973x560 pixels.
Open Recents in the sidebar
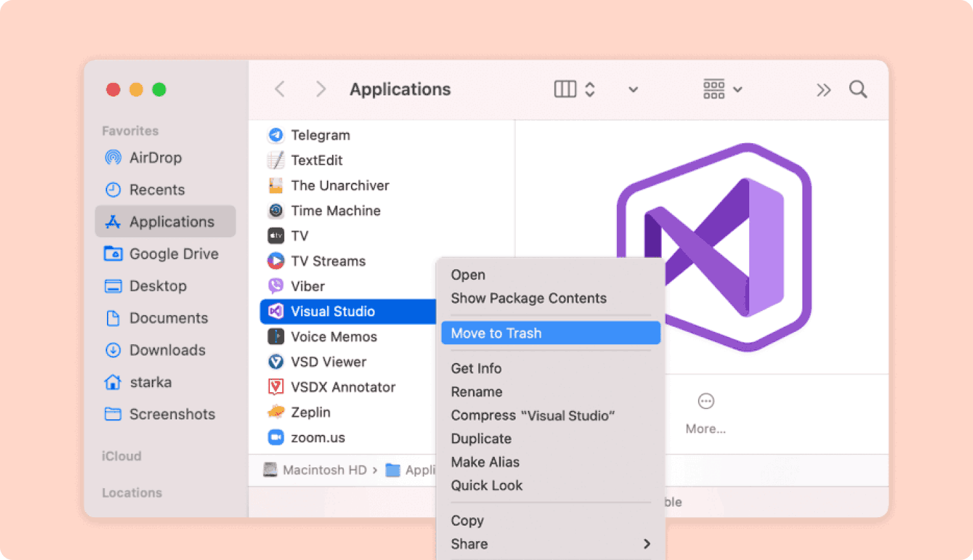click(x=165, y=190)
